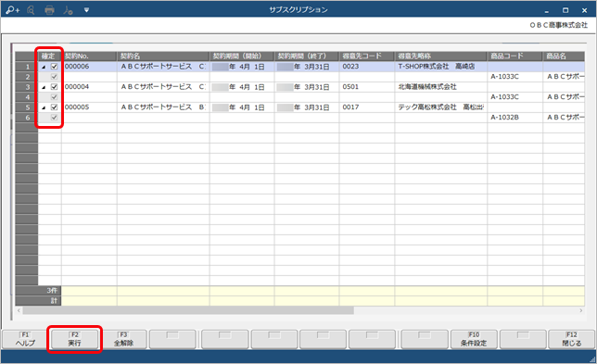Image resolution: width=597 pixels, height=364 pixels.
Task: Click the horizontal scrollbar thumb
Action: [x=188, y=311]
